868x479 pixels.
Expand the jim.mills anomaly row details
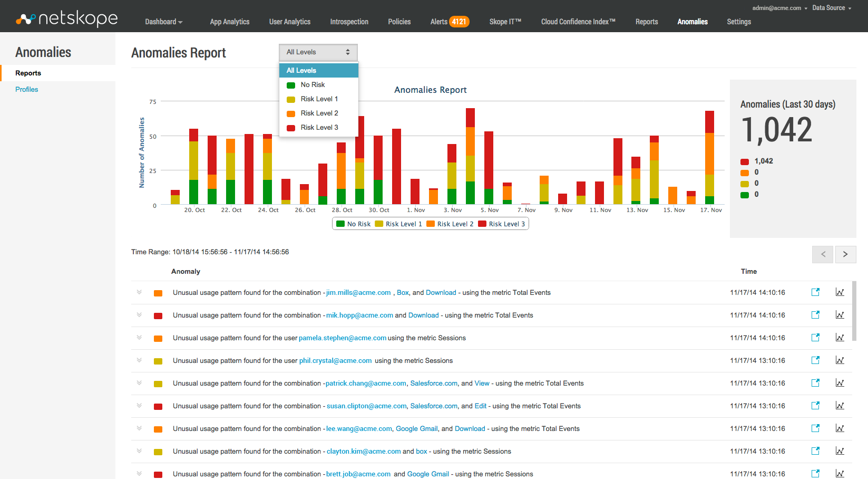pyautogui.click(x=139, y=292)
